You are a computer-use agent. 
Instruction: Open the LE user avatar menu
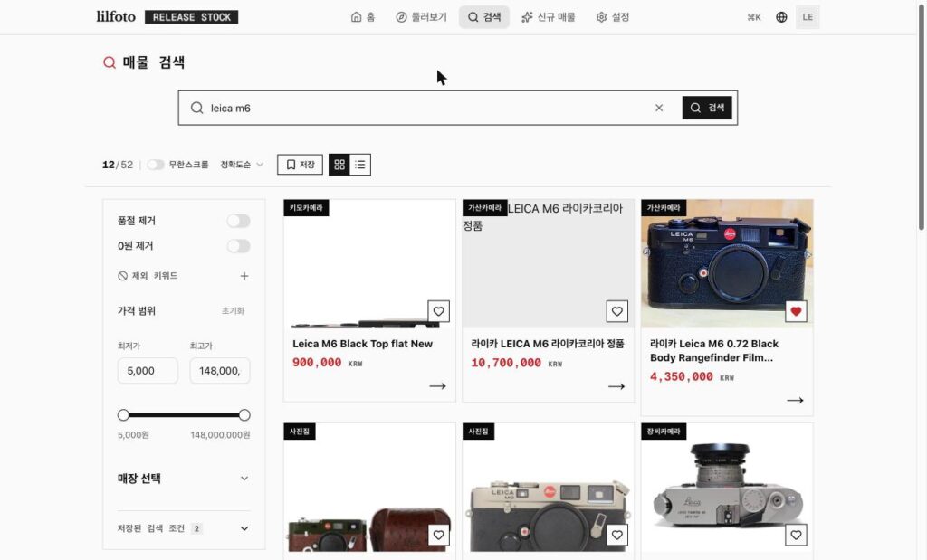808,17
